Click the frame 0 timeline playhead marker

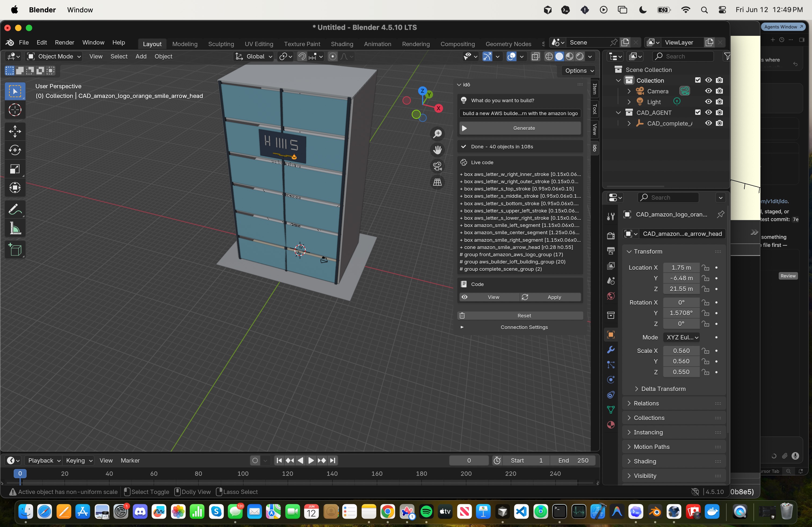point(20,474)
